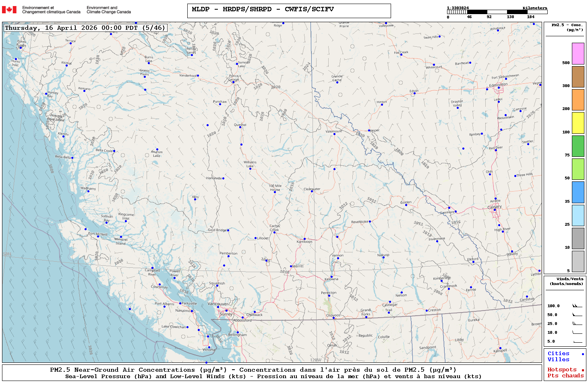Click the 100.0 knots wind barb symbol
This screenshot has height=383, width=588.
coord(577,306)
